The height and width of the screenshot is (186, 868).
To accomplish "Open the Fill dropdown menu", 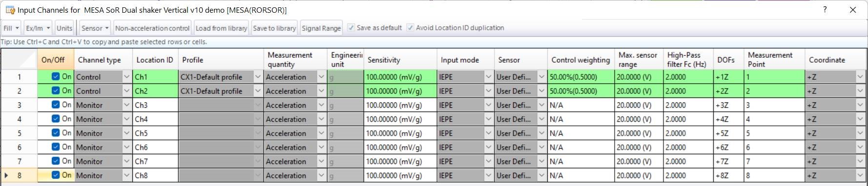I will pos(11,28).
